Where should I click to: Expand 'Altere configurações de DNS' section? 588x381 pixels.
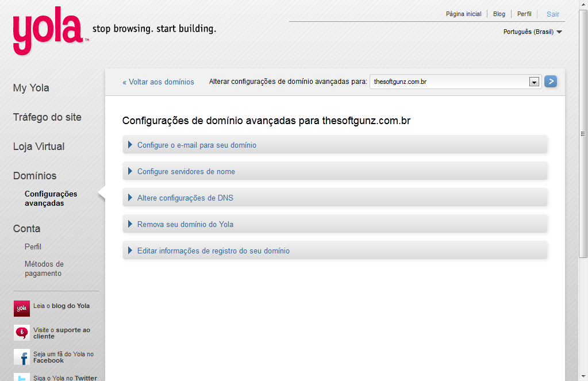click(x=335, y=198)
